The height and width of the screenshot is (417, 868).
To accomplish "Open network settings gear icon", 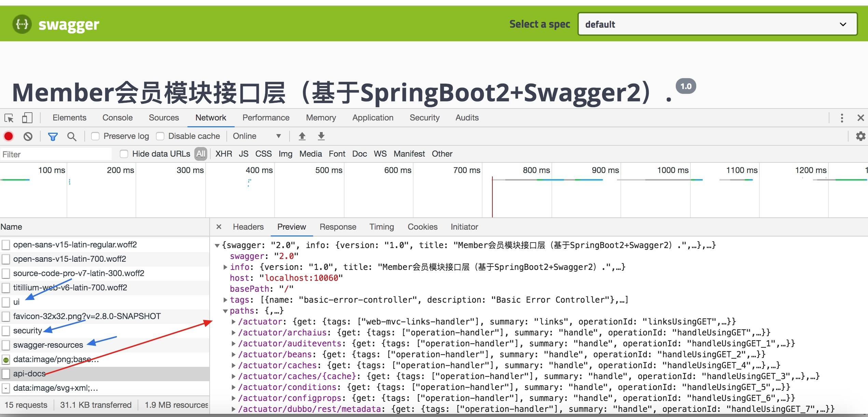I will point(860,136).
